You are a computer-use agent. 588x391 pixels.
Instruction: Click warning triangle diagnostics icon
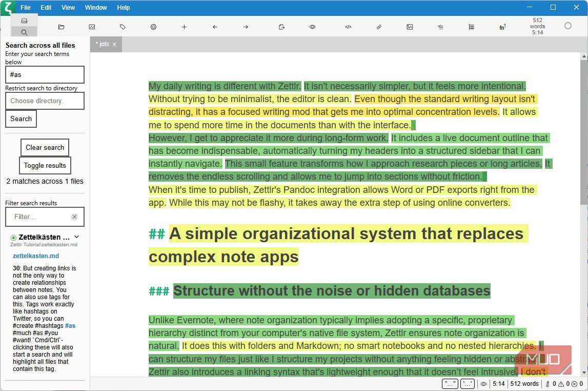(561, 384)
